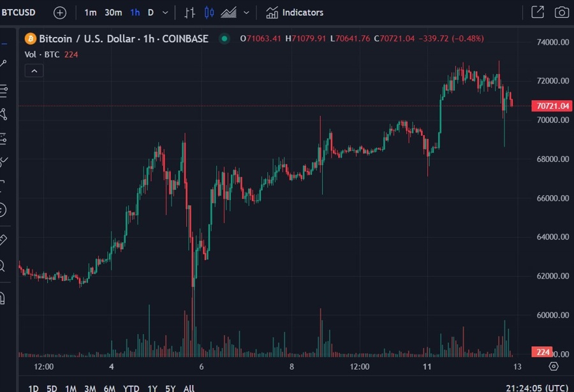Select the zoom magnifier tool
The image size is (574, 392).
pyautogui.click(x=3, y=266)
